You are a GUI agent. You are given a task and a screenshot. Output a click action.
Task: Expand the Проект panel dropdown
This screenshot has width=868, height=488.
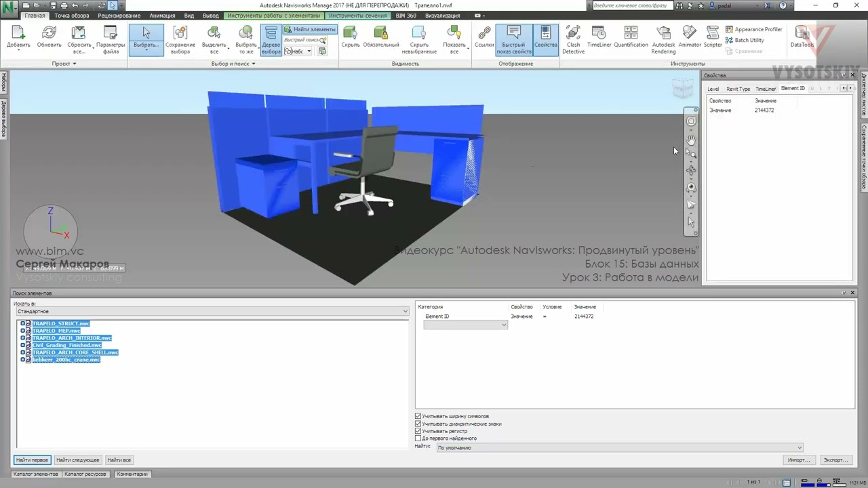click(x=64, y=64)
